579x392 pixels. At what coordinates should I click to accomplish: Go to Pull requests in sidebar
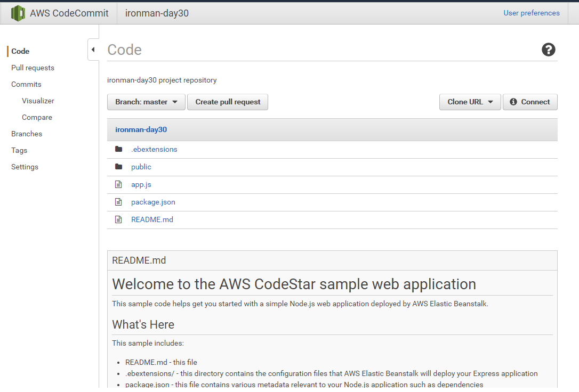click(33, 68)
